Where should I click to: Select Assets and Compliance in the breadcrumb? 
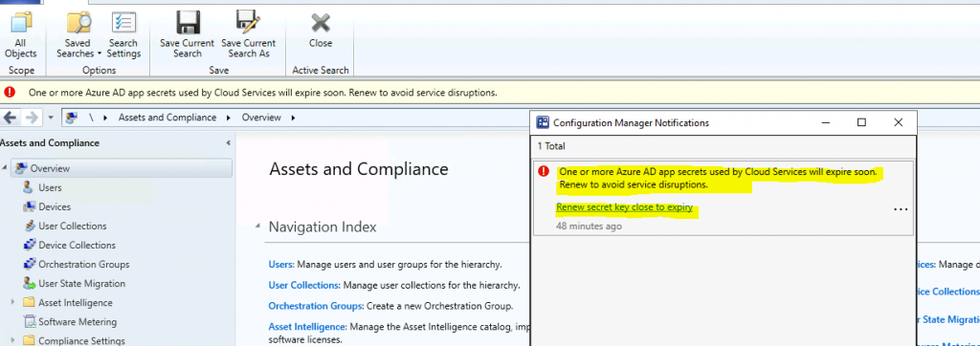pos(167,118)
